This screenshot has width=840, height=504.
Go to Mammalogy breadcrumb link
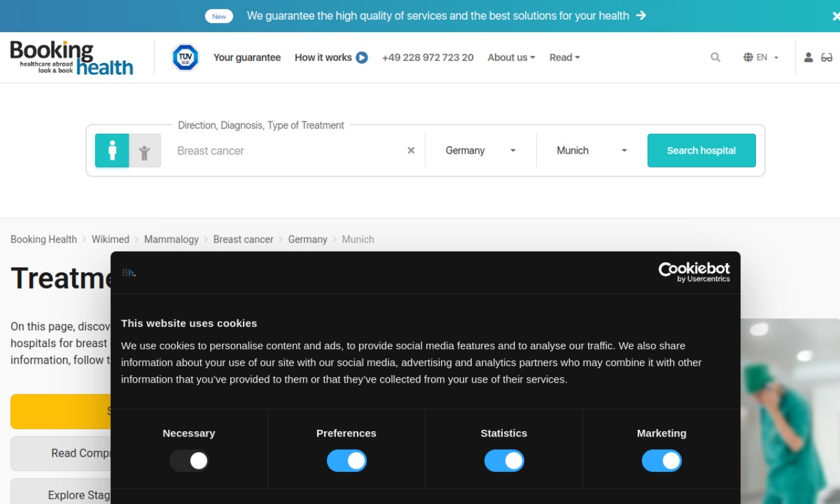point(171,240)
